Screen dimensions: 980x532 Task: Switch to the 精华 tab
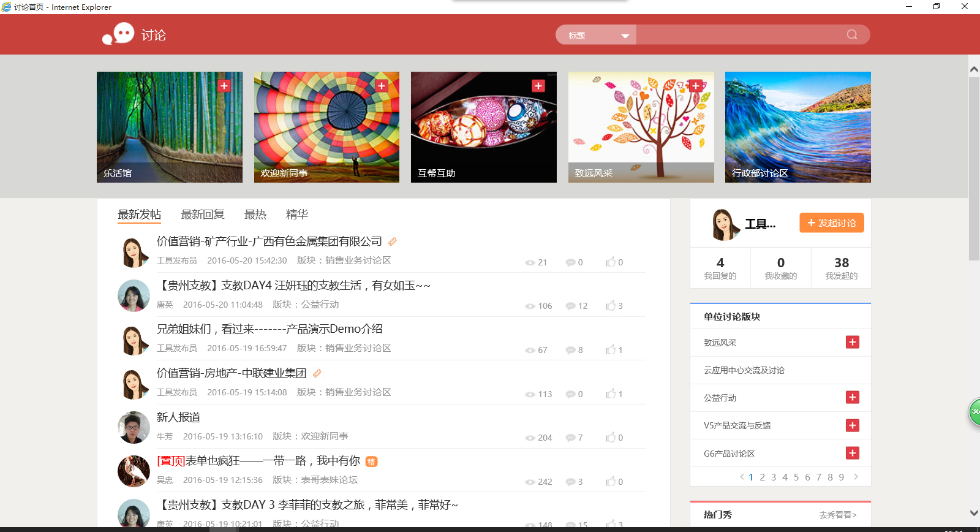297,215
